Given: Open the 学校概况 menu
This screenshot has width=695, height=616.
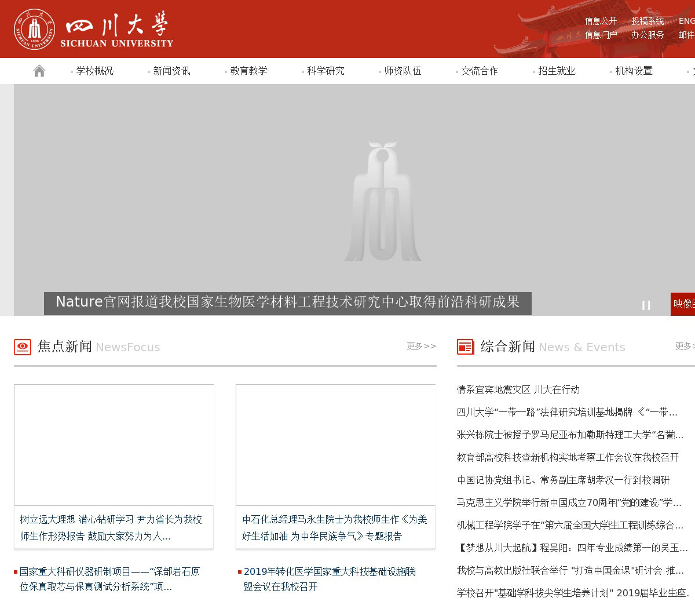Looking at the screenshot, I should [94, 71].
